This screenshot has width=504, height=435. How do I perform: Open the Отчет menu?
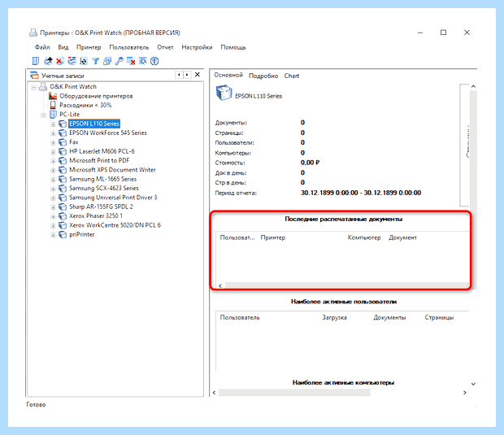coord(165,47)
